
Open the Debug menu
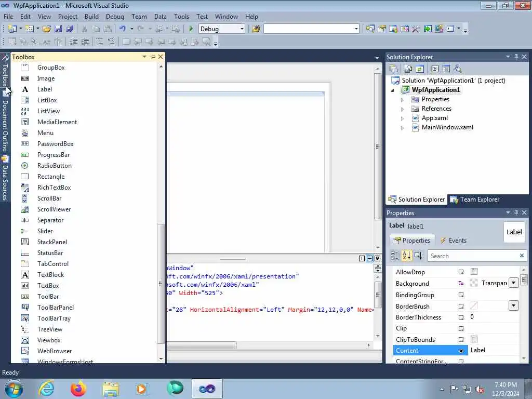point(115,16)
